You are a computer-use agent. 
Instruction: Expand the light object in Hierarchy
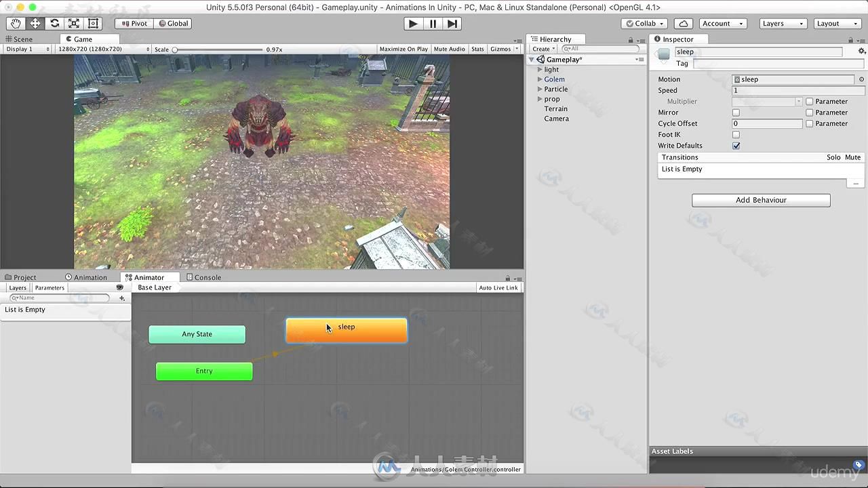tap(540, 70)
